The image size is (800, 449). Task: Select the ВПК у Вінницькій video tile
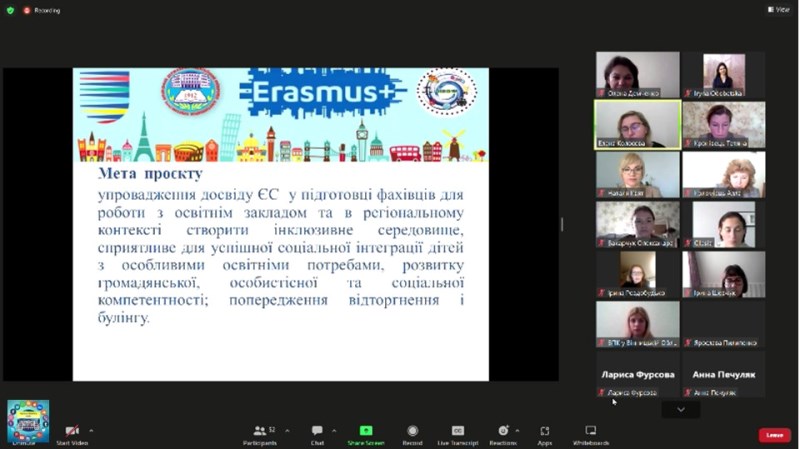coord(638,325)
